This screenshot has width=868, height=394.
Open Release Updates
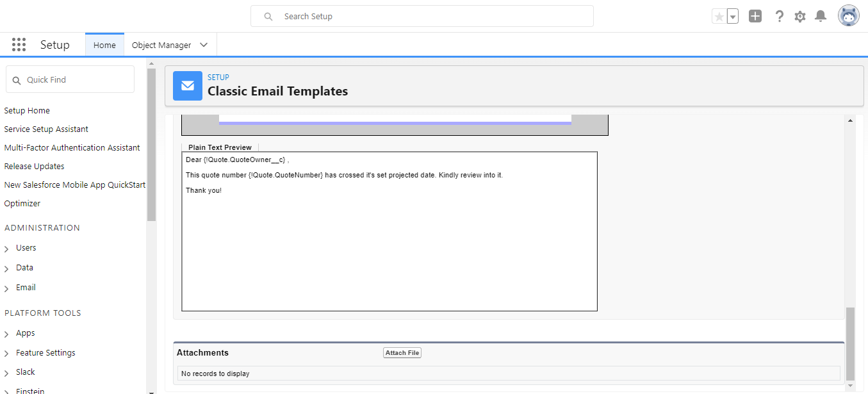(x=34, y=167)
